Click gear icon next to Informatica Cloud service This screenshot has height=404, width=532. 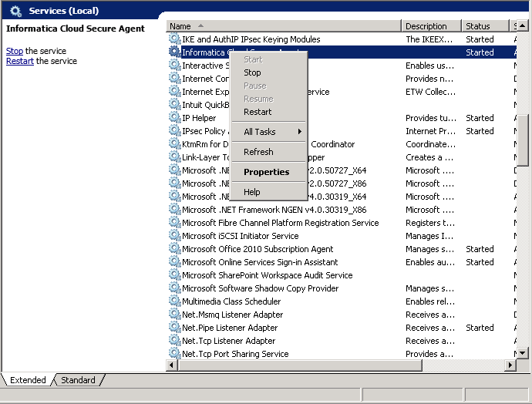[174, 52]
